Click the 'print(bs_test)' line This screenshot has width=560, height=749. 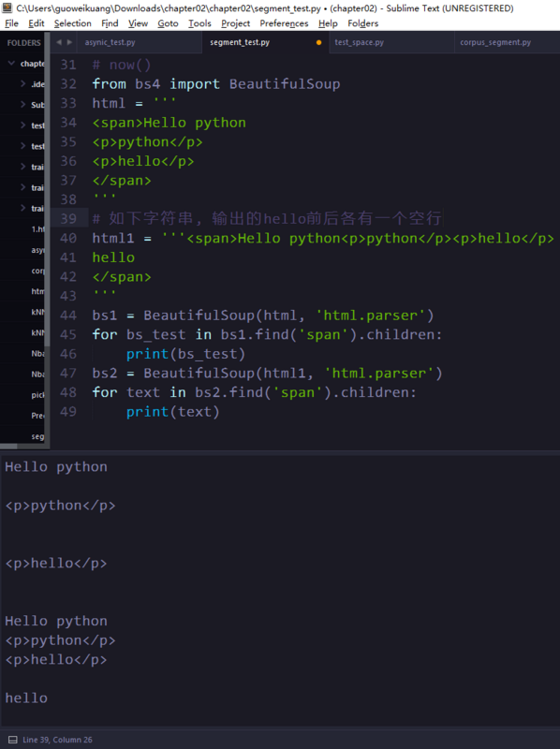(185, 354)
